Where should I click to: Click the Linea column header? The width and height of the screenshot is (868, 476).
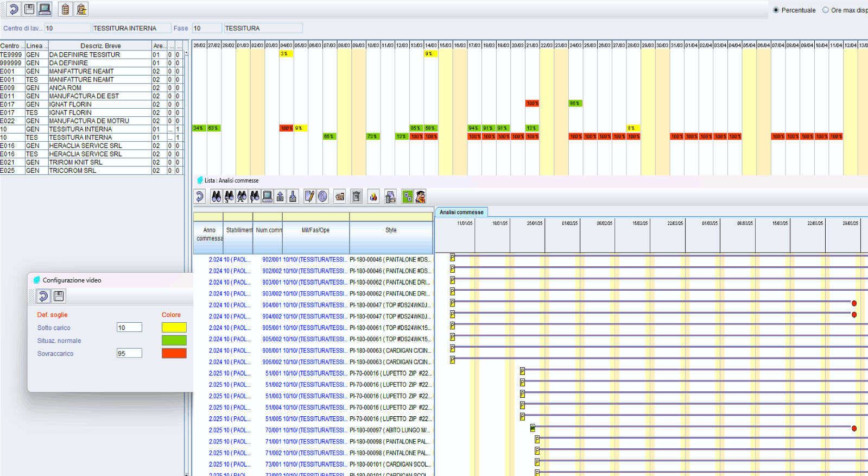36,46
